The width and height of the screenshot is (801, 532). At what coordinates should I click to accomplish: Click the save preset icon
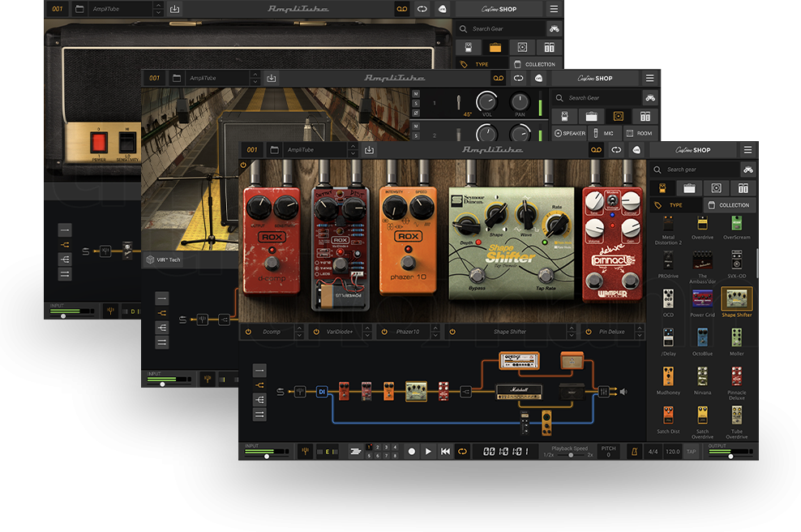[369, 150]
